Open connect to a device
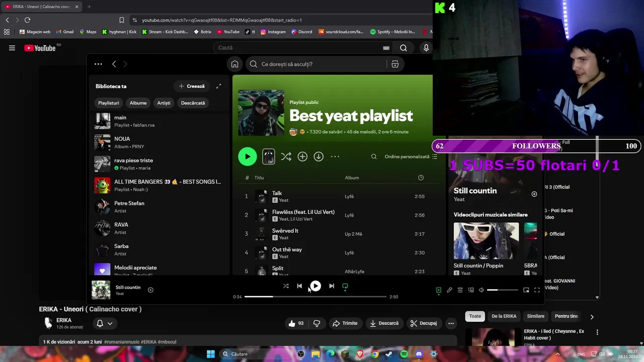The image size is (644, 362). [471, 290]
